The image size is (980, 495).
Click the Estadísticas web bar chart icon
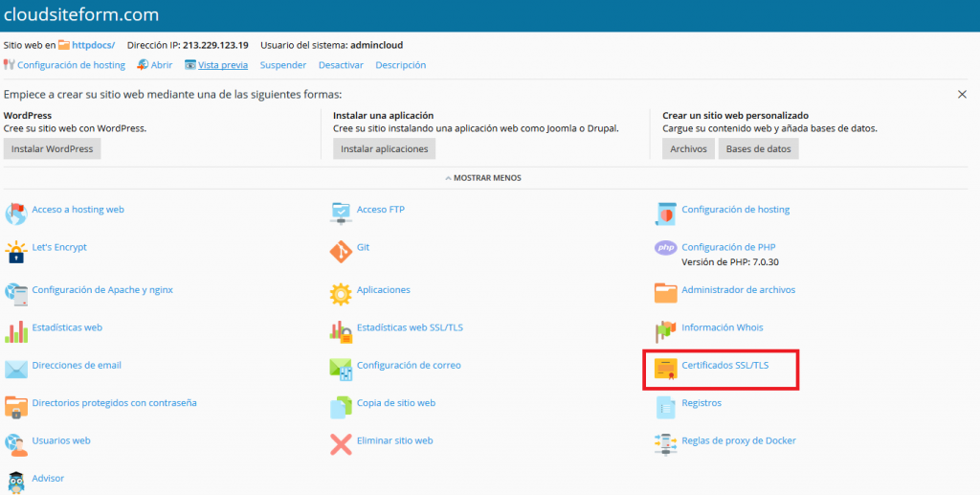click(x=15, y=332)
